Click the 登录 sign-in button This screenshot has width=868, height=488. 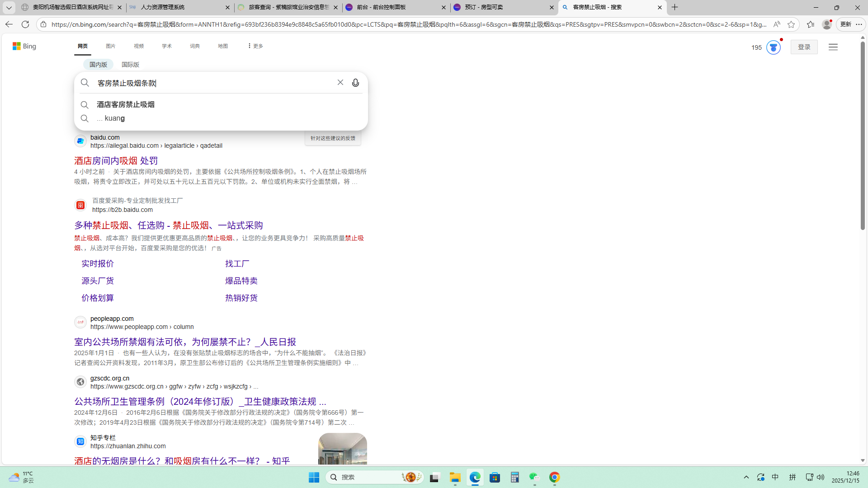point(804,47)
